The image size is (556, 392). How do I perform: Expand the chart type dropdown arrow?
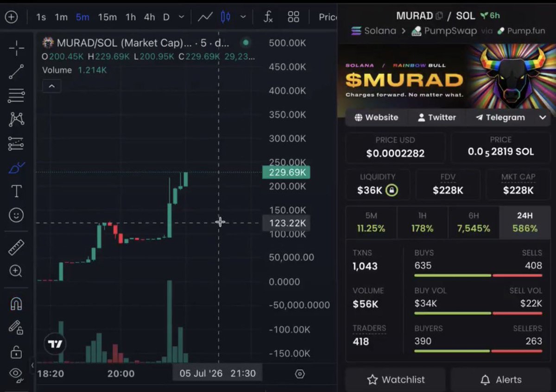pyautogui.click(x=243, y=17)
